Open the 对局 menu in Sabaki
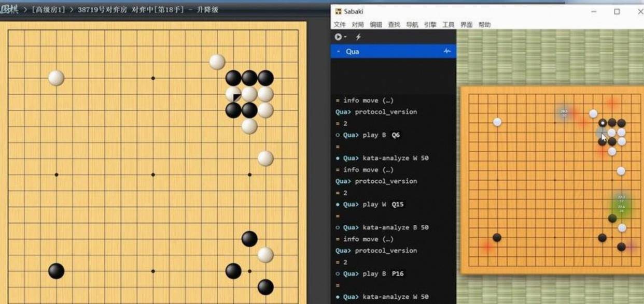Image resolution: width=644 pixels, height=304 pixels. [x=357, y=24]
